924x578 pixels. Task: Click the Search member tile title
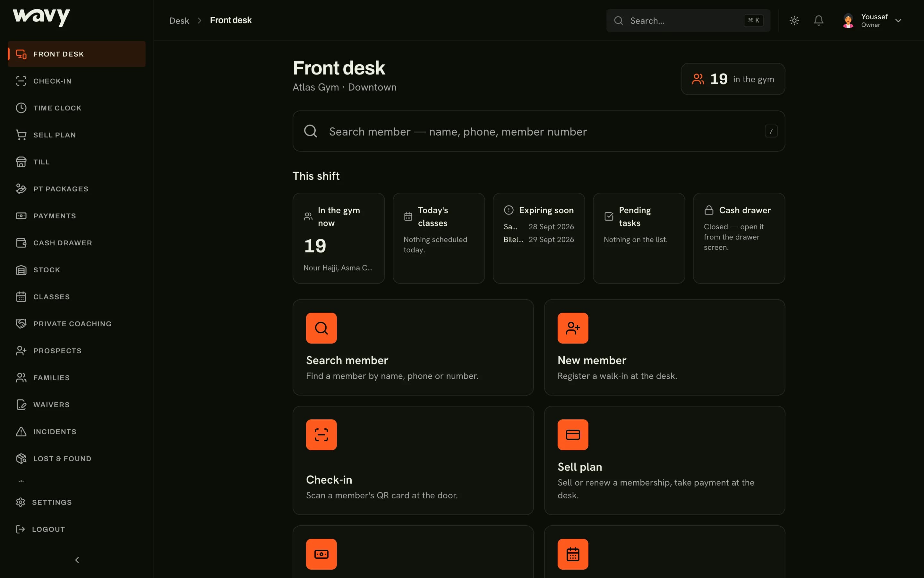pos(347,360)
